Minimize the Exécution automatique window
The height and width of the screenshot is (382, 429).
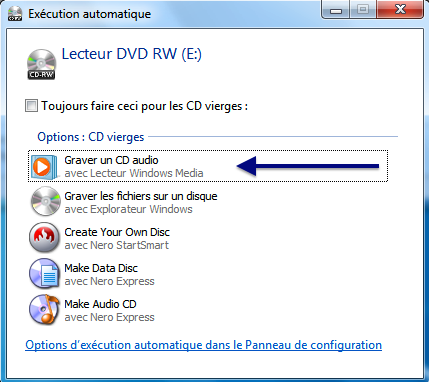tap(336, 9)
